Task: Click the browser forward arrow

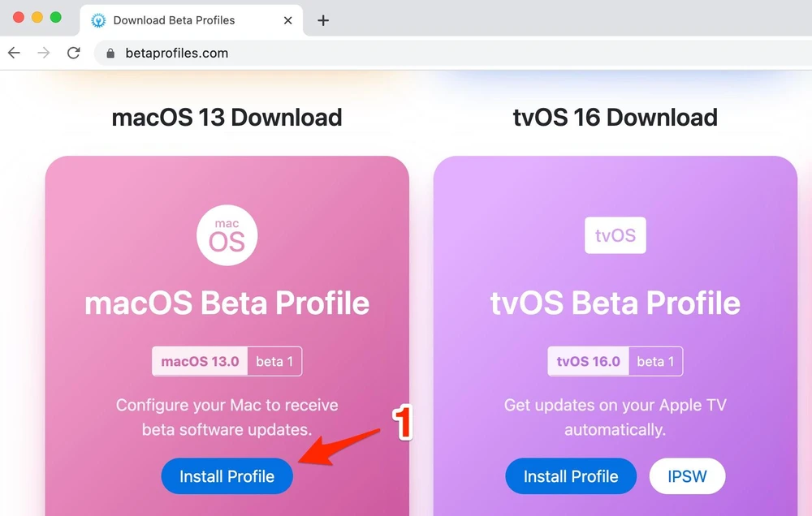Action: click(44, 53)
